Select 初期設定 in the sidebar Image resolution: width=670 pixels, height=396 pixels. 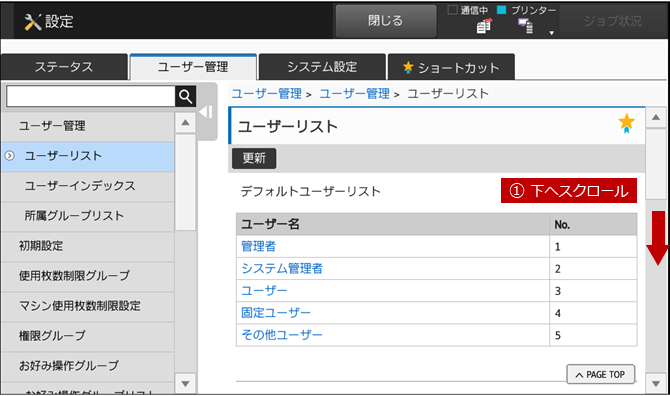88,246
